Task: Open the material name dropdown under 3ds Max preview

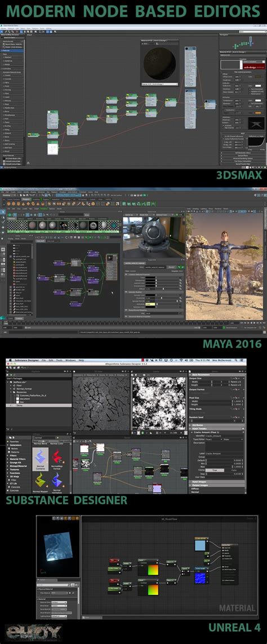Action: pyautogui.click(x=159, y=84)
